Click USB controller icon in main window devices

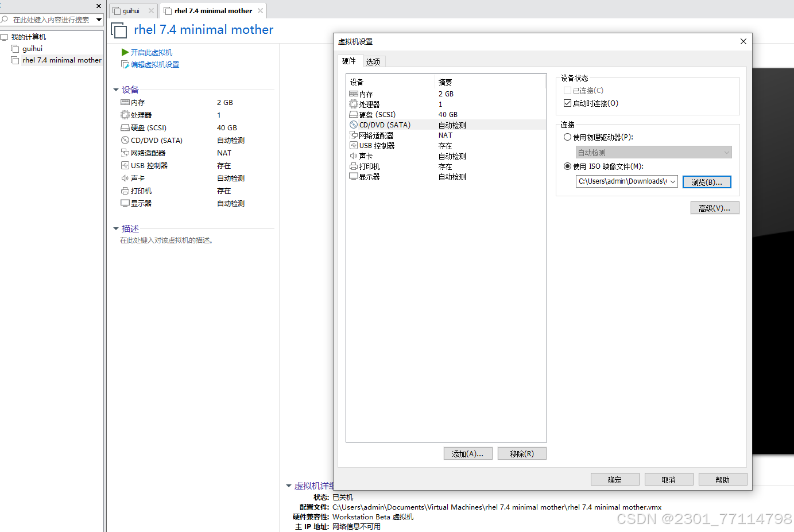pos(125,165)
